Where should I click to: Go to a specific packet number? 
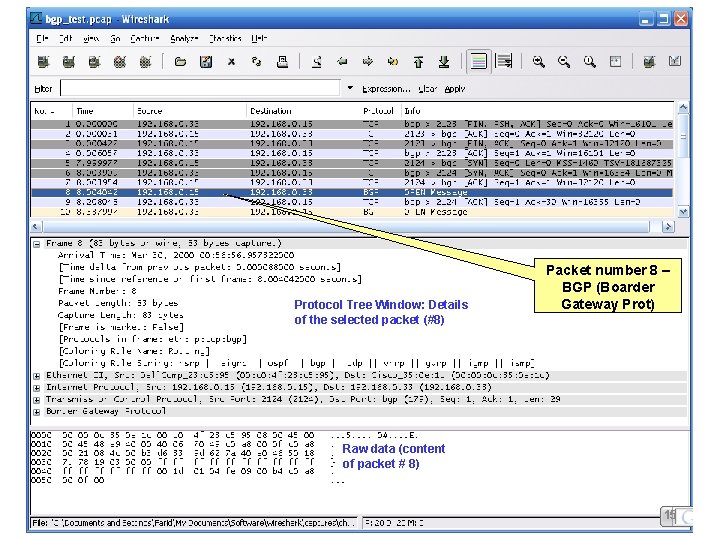pyautogui.click(x=393, y=62)
